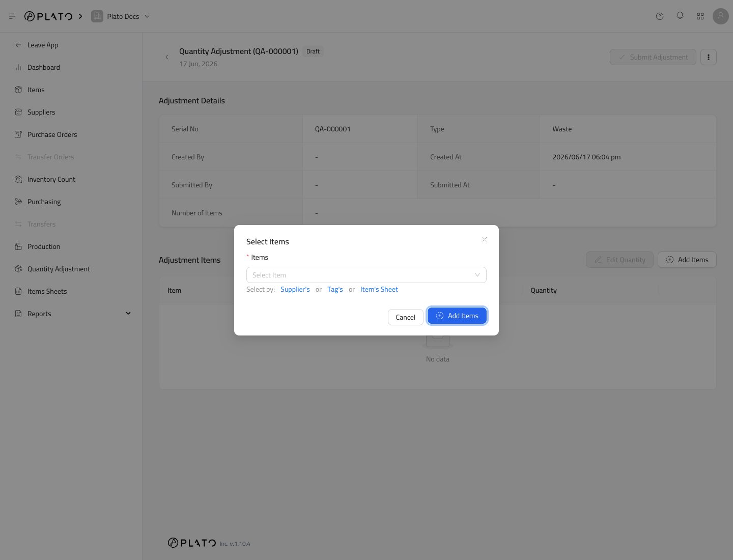Click the Edit Quantity button
The height and width of the screenshot is (560, 733).
[x=619, y=260]
